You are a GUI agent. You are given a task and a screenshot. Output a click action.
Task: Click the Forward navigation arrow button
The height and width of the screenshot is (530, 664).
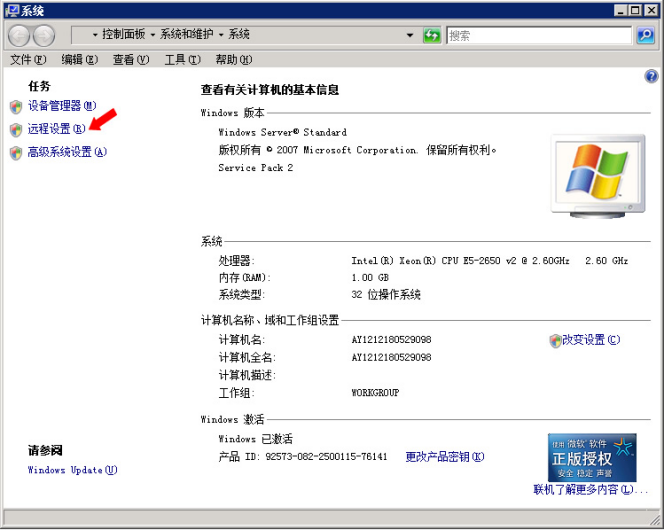(44, 35)
